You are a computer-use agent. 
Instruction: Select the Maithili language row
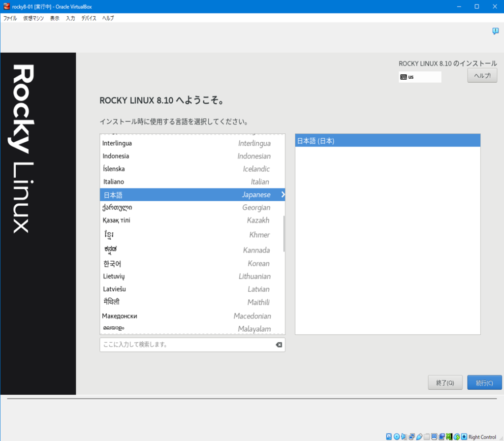click(x=192, y=303)
